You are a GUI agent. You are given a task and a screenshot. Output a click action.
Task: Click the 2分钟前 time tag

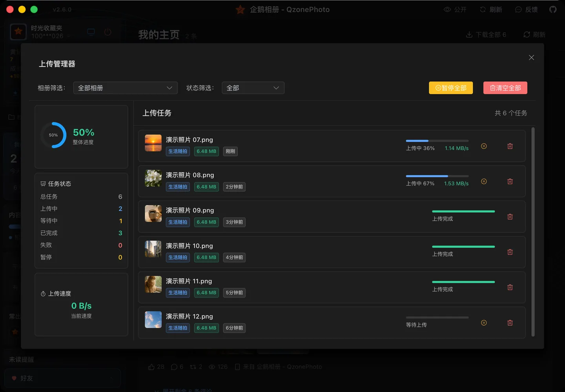(234, 187)
